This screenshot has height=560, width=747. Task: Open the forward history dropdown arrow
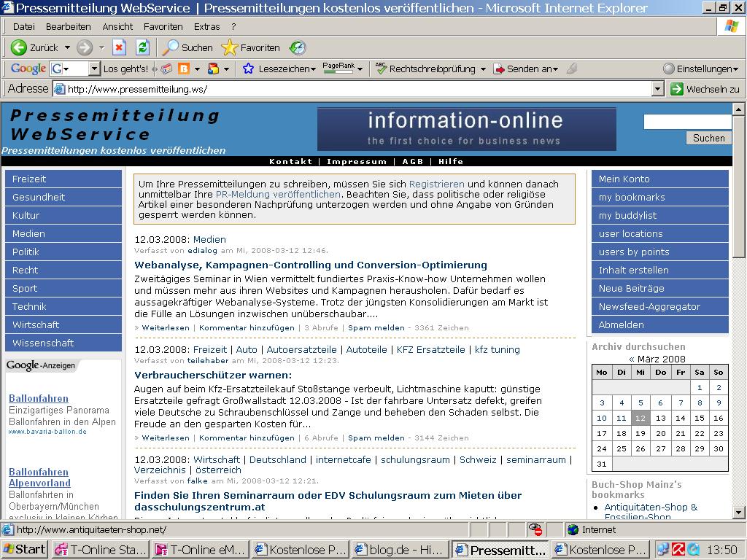[101, 47]
